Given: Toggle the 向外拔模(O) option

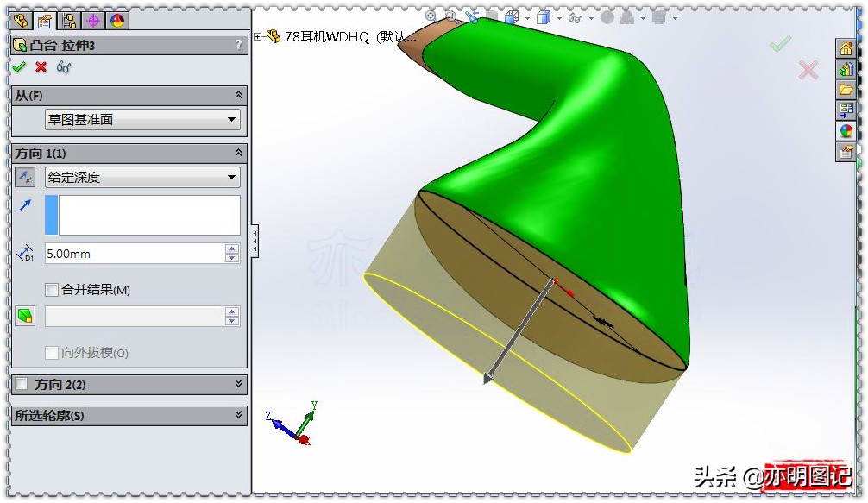Looking at the screenshot, I should 51,352.
